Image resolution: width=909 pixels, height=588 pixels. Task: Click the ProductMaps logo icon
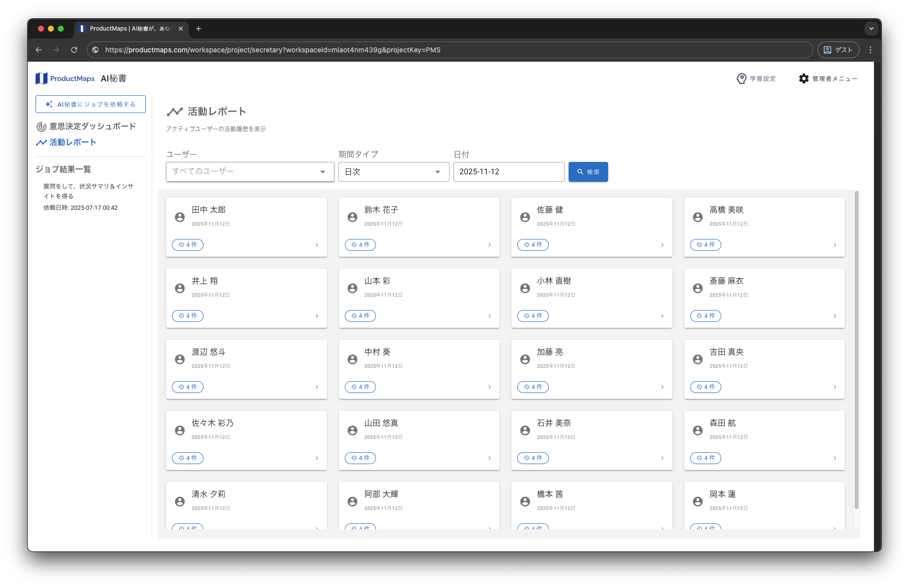(41, 78)
